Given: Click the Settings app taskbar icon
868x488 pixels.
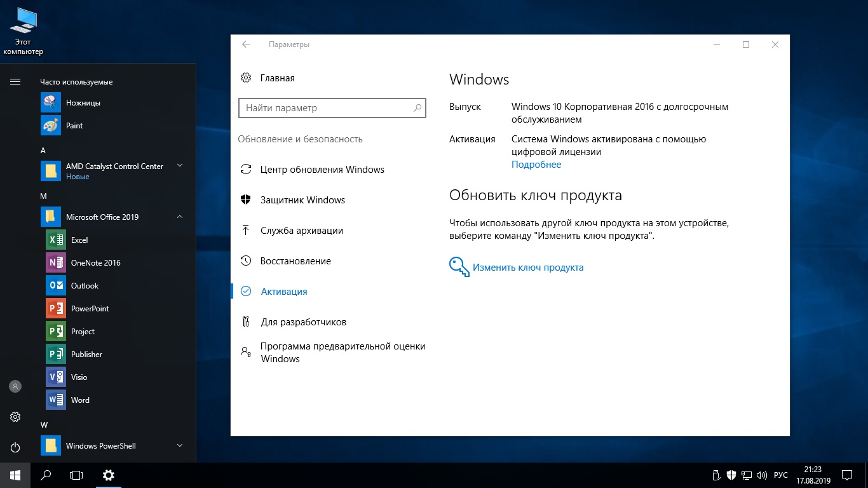Looking at the screenshot, I should [109, 475].
